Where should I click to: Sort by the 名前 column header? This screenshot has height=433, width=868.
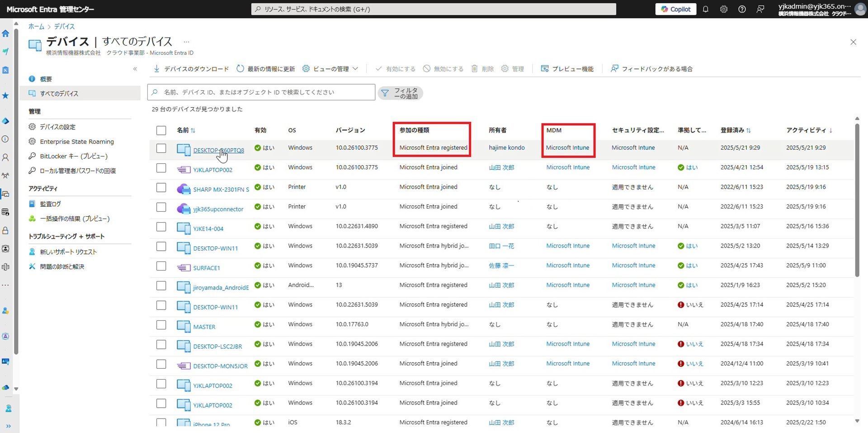tap(186, 130)
